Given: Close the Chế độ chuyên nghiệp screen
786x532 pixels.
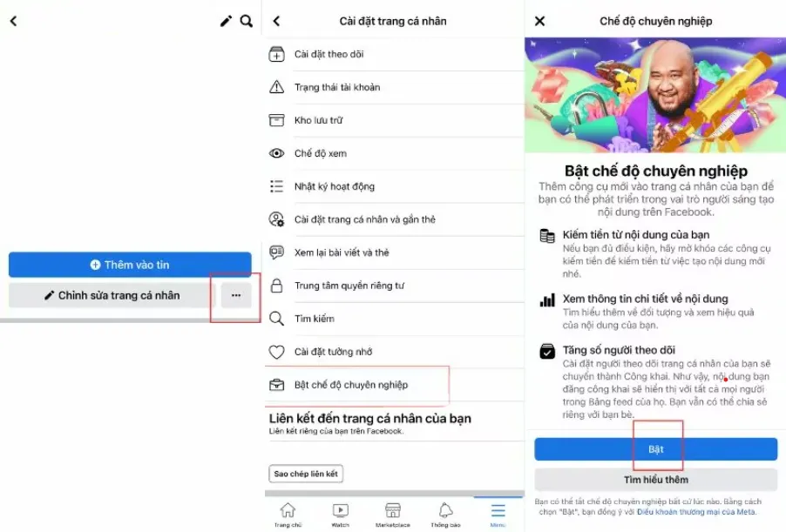Looking at the screenshot, I should pyautogui.click(x=540, y=21).
